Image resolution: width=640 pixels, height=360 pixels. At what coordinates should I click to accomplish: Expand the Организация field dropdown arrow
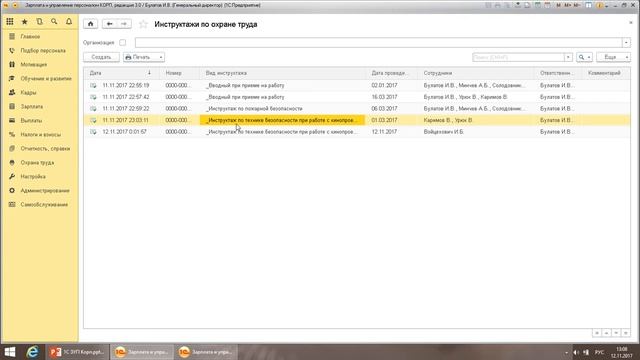626,42
